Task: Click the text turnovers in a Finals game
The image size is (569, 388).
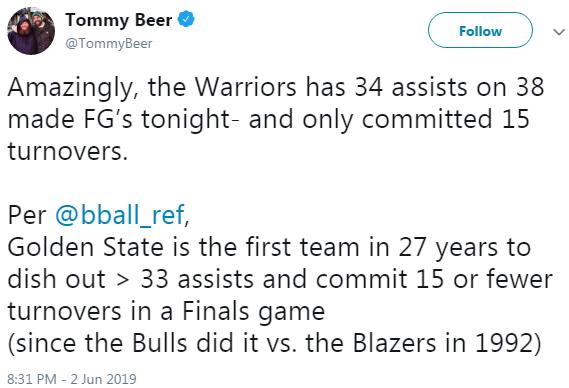Action: point(166,311)
